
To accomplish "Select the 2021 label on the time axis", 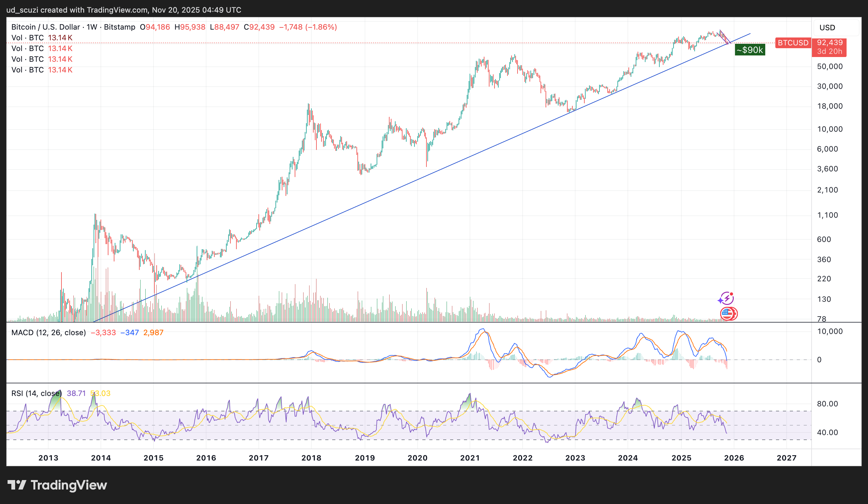I will pos(470,458).
